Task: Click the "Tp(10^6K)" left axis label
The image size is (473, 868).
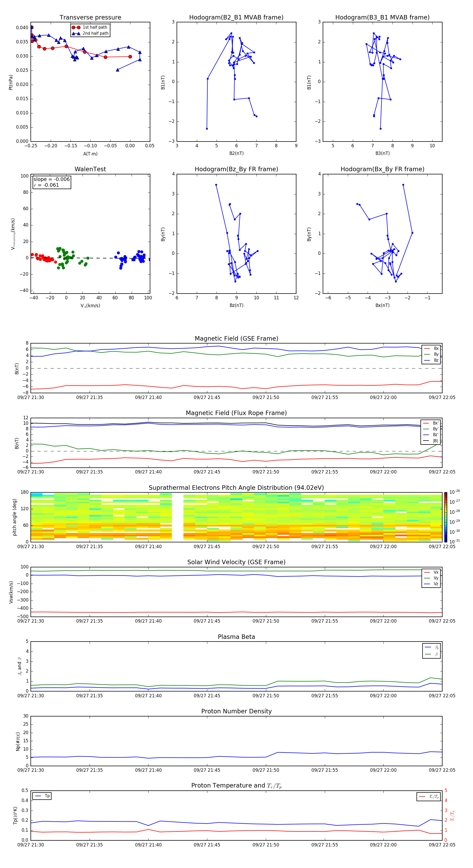Action: (x=15, y=815)
